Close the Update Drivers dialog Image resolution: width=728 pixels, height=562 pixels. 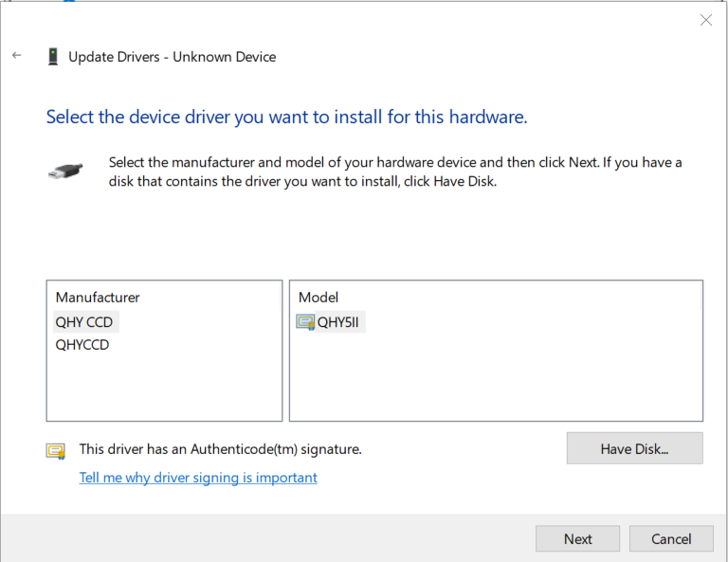(706, 20)
